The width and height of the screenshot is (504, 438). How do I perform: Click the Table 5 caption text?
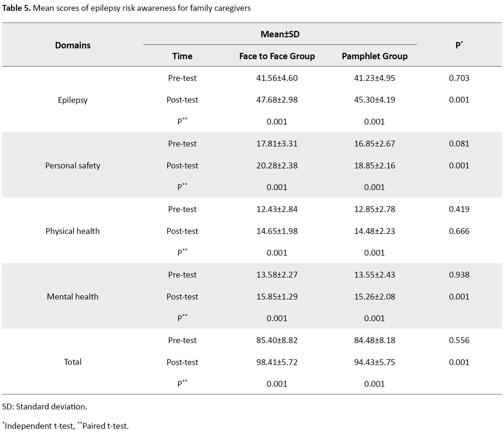(x=126, y=8)
